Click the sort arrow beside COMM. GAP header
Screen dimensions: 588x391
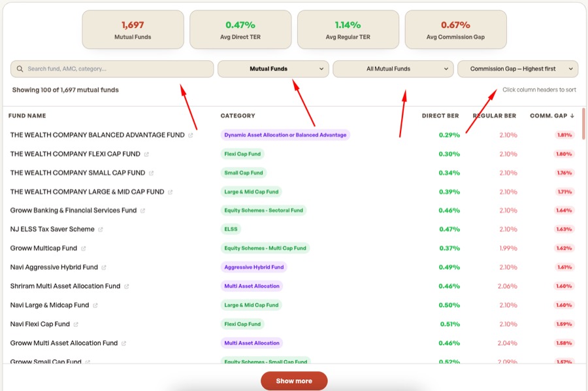click(x=572, y=116)
